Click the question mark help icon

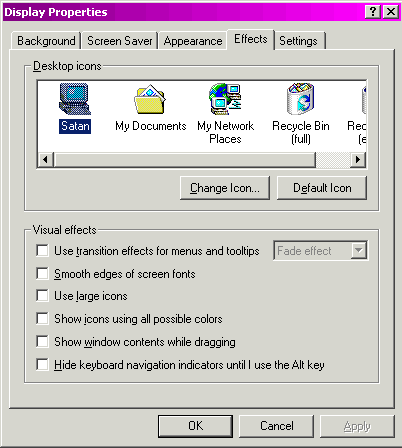point(373,12)
